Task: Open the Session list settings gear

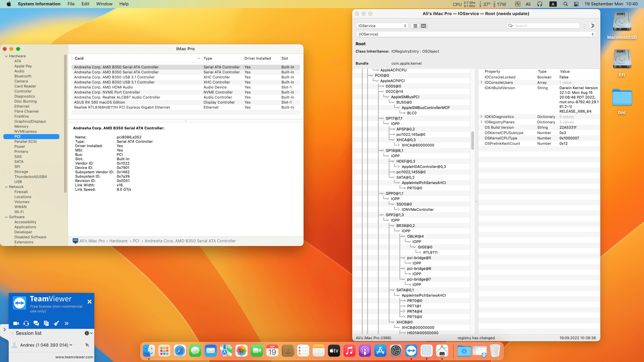Action: [x=88, y=333]
